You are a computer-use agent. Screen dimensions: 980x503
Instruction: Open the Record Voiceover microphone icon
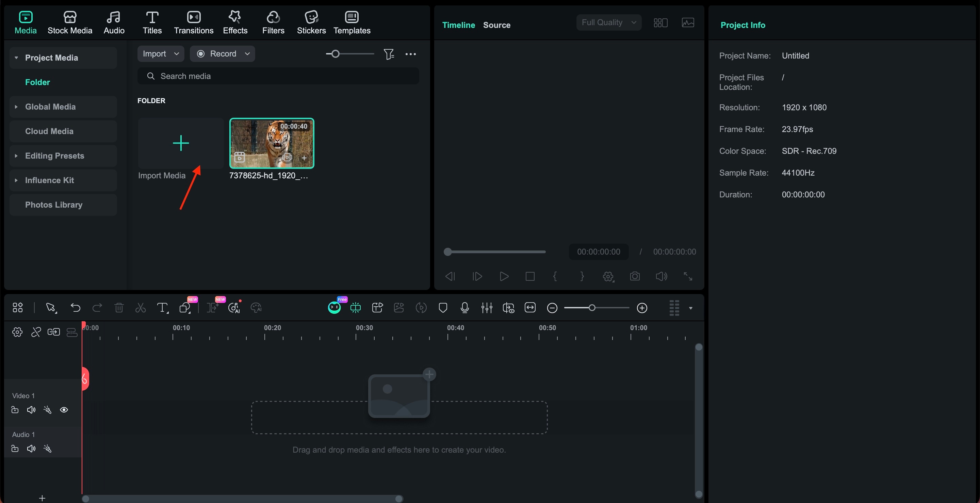coord(464,307)
